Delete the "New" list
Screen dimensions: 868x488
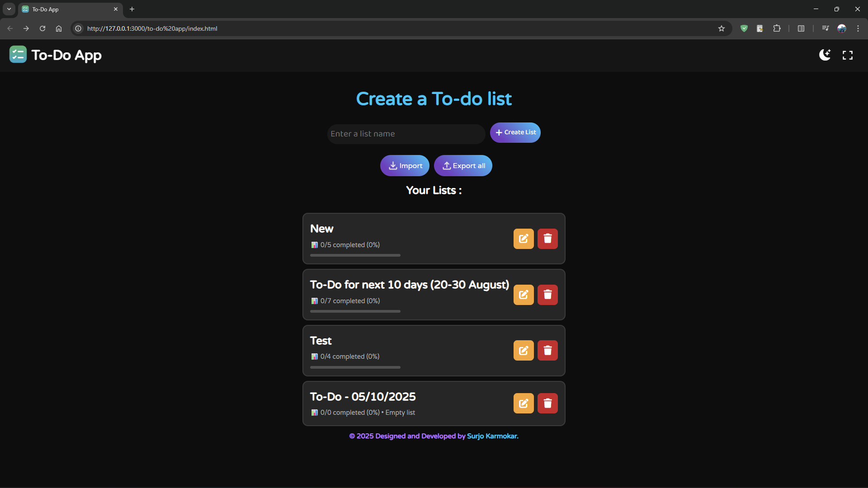547,239
